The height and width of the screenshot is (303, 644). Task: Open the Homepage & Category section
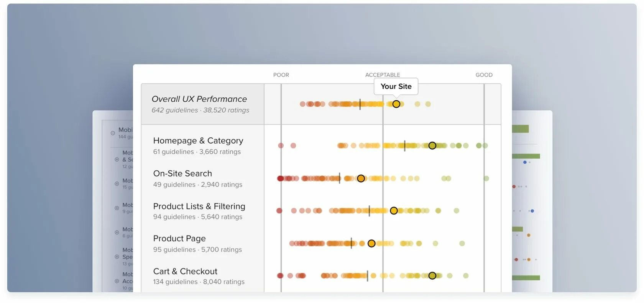click(198, 141)
